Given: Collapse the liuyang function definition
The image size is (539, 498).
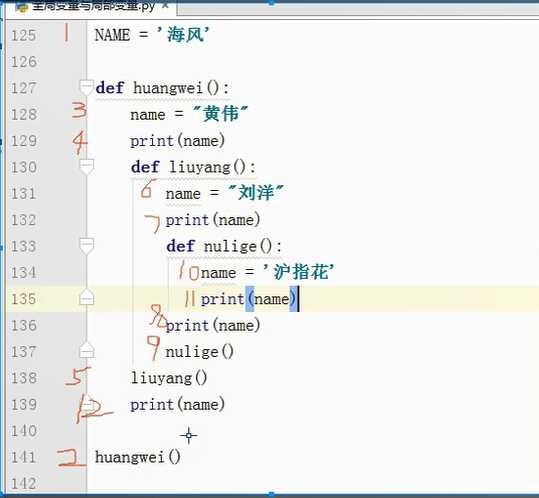Looking at the screenshot, I should [86, 167].
